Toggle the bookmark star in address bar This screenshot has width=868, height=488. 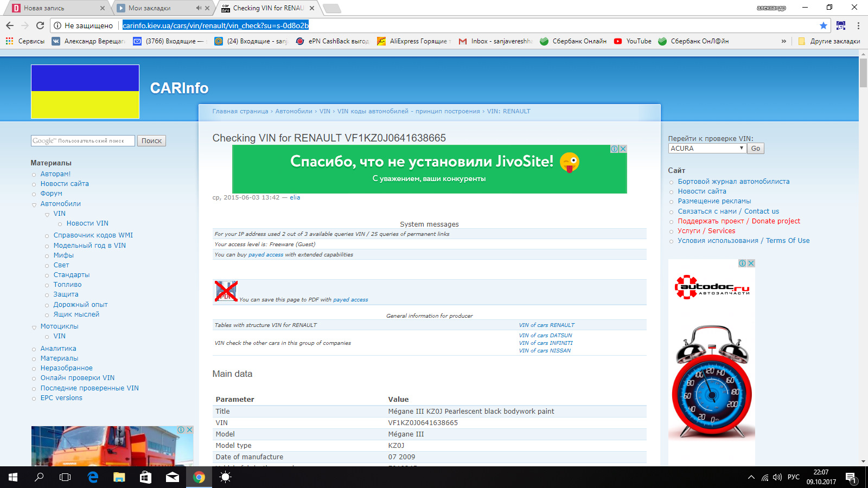(x=824, y=25)
